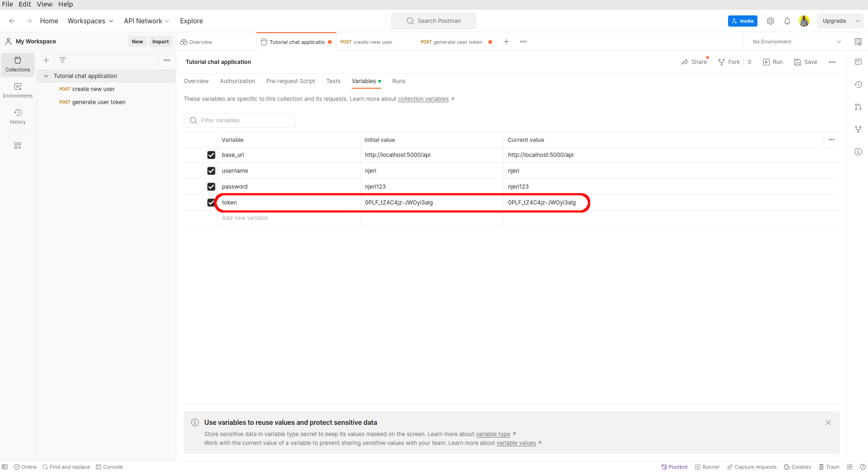Open collection info icon in right sidebar

pyautogui.click(x=858, y=152)
